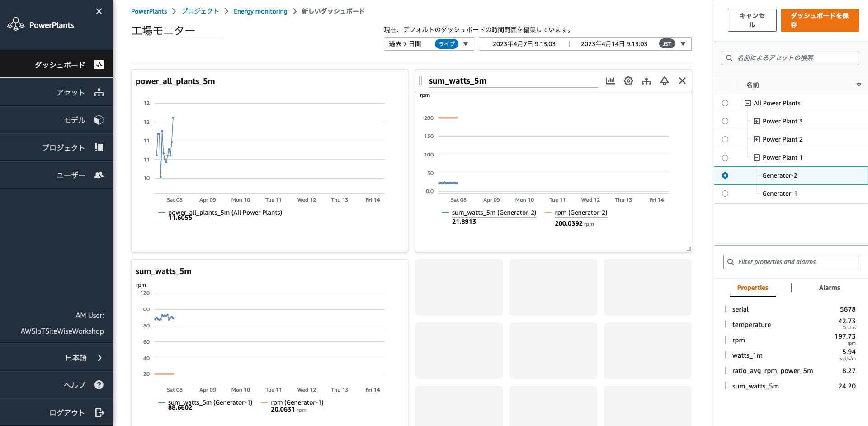Click the asset hierarchy icon in widget toolbar
The height and width of the screenshot is (426, 868).
pyautogui.click(x=646, y=81)
